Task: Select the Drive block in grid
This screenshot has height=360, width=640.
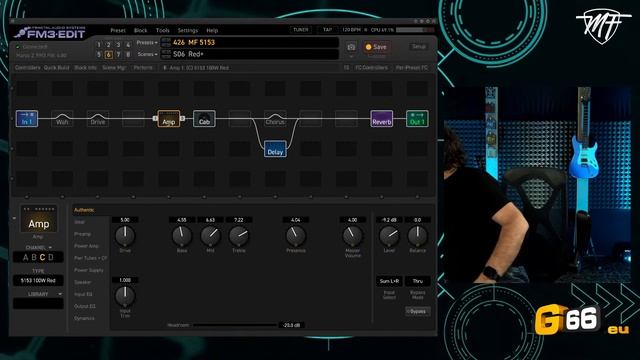Action: [98, 118]
